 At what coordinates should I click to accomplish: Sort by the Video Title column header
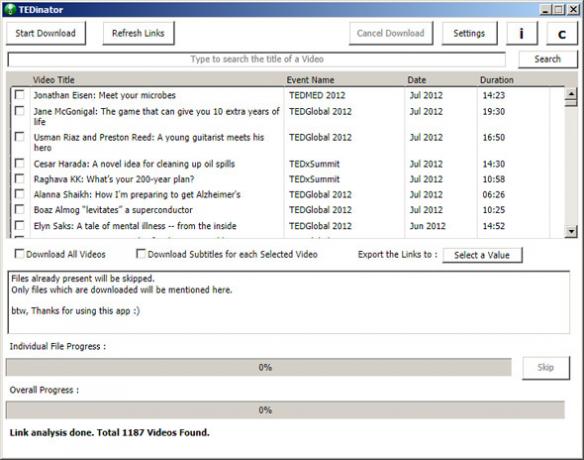pyautogui.click(x=54, y=80)
